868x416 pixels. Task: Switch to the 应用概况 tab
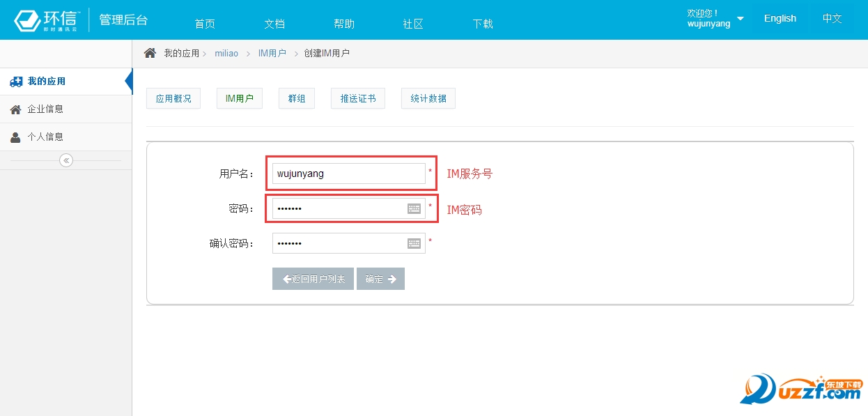pos(173,98)
